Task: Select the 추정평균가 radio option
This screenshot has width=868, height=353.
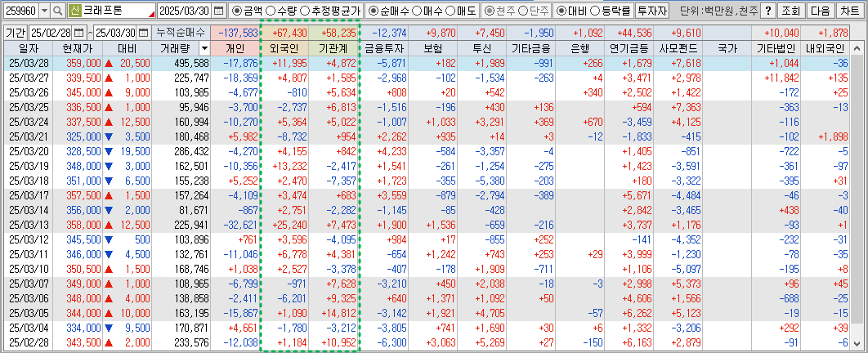Action: (306, 11)
